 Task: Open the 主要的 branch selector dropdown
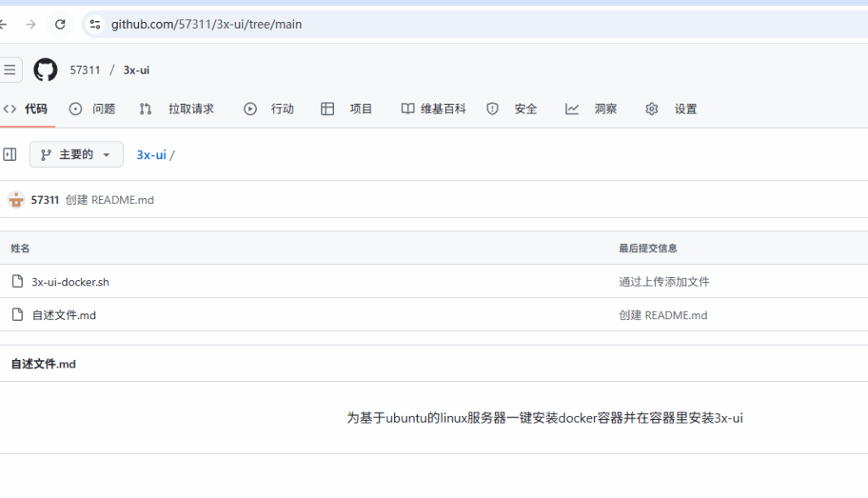[76, 154]
